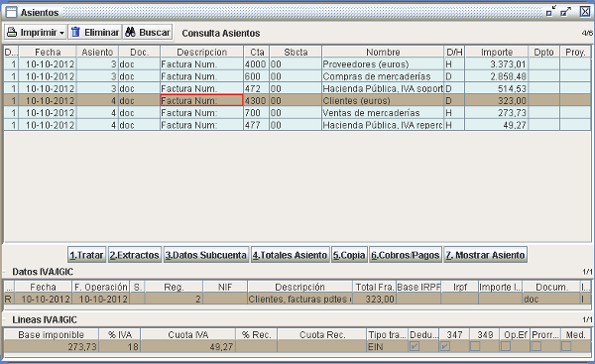Click the Descripcion column header
The height and width of the screenshot is (364, 595).
click(202, 52)
